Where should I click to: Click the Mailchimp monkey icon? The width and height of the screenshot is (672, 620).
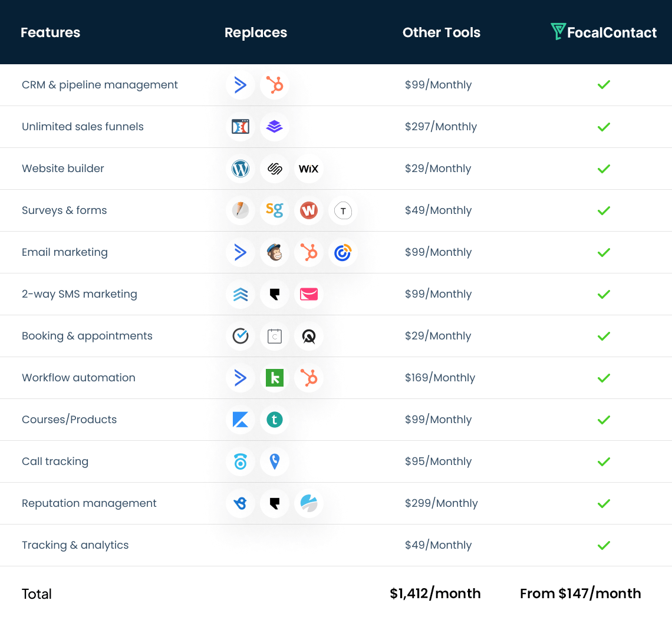[275, 253]
